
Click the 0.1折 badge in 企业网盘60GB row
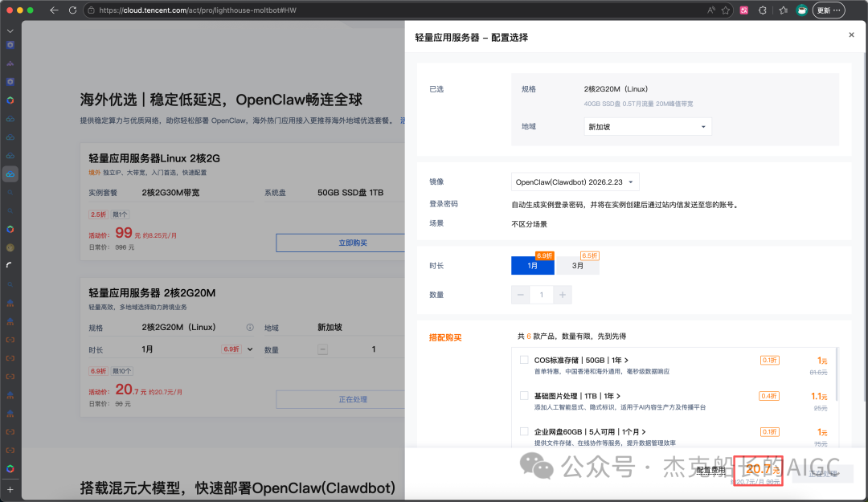pyautogui.click(x=769, y=431)
